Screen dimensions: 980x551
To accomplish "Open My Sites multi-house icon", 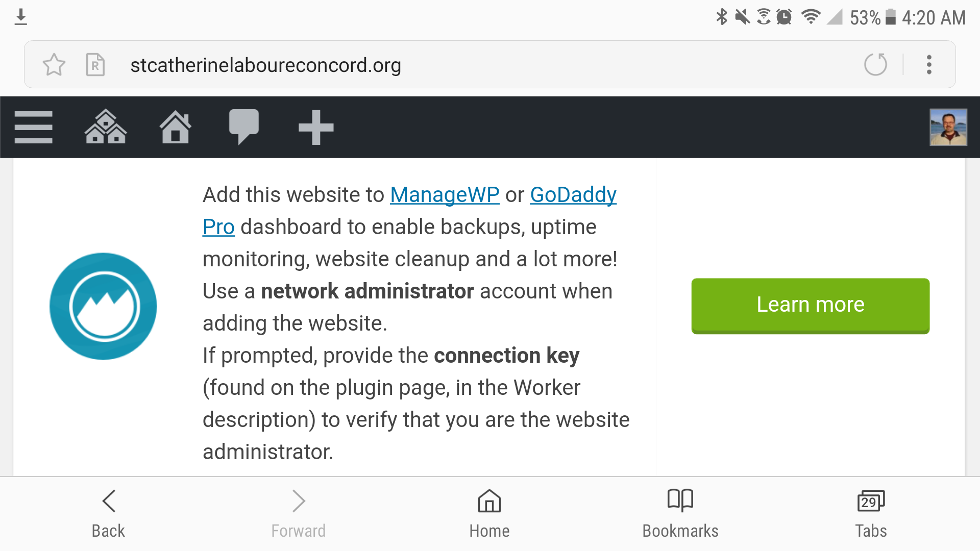I will (106, 127).
